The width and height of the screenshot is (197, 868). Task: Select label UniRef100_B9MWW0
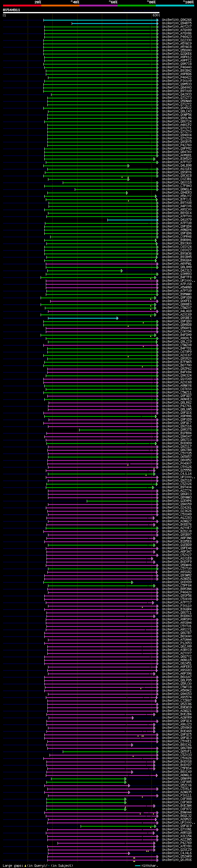pos(176,294)
